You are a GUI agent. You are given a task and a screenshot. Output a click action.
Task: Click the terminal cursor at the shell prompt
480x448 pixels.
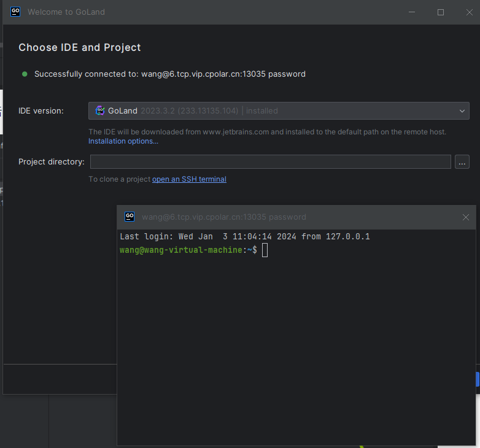tap(265, 250)
